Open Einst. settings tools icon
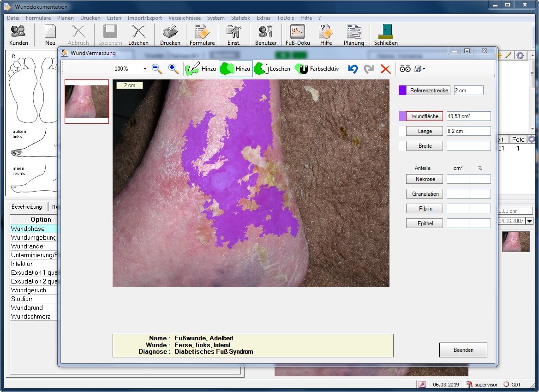 coord(234,35)
